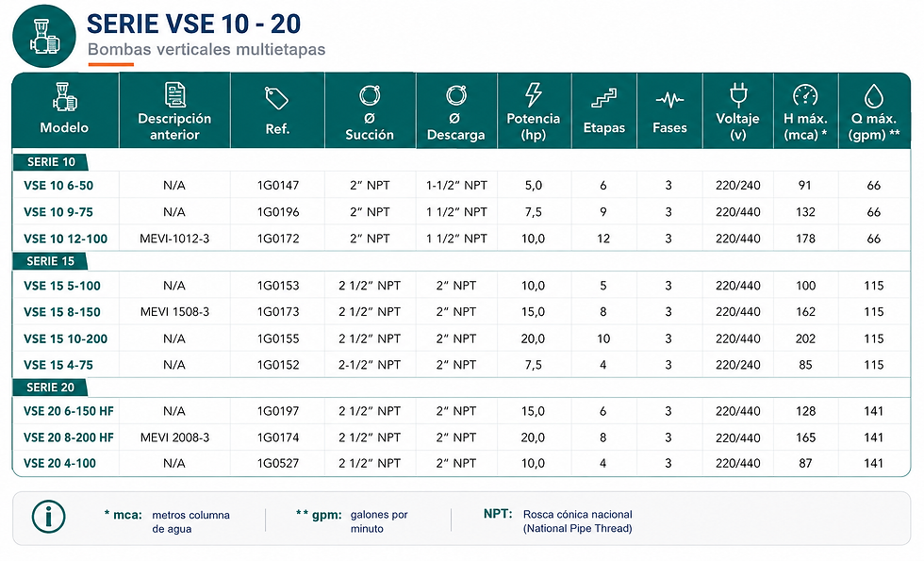
Task: Click the 2-1/2″ NPT suction of VSE 15 4-75
Action: coord(370,365)
